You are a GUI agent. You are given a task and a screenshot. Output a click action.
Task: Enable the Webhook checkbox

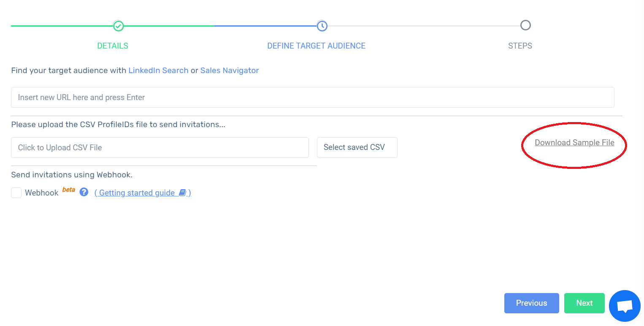(16, 193)
